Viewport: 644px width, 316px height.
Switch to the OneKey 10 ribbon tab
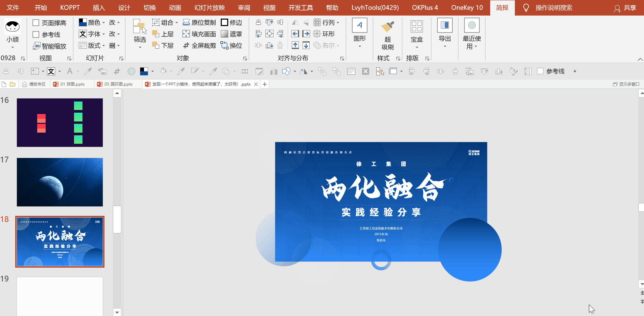click(x=467, y=8)
